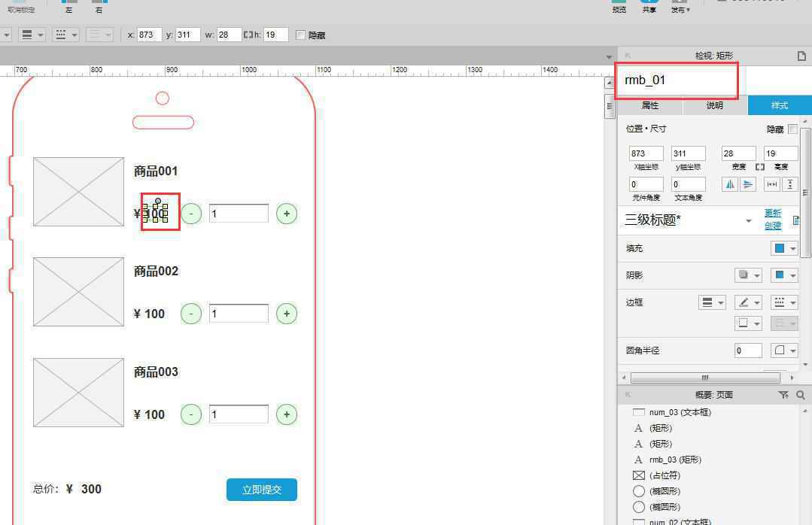Click the 高度 input field
The width and height of the screenshot is (812, 525).
[x=780, y=153]
